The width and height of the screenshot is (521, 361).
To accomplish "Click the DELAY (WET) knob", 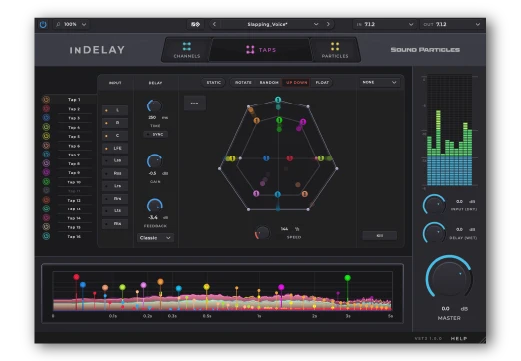I will (434, 232).
